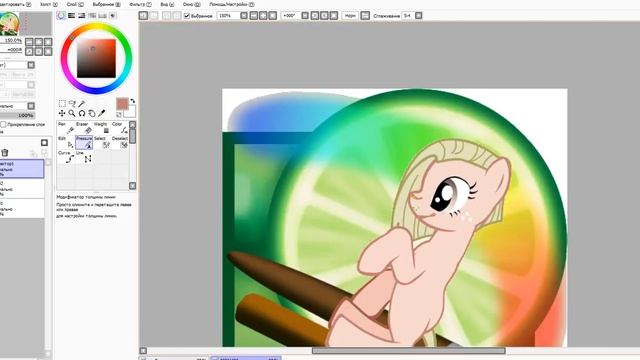Click the canvas horizontal scrollbar

409,351
